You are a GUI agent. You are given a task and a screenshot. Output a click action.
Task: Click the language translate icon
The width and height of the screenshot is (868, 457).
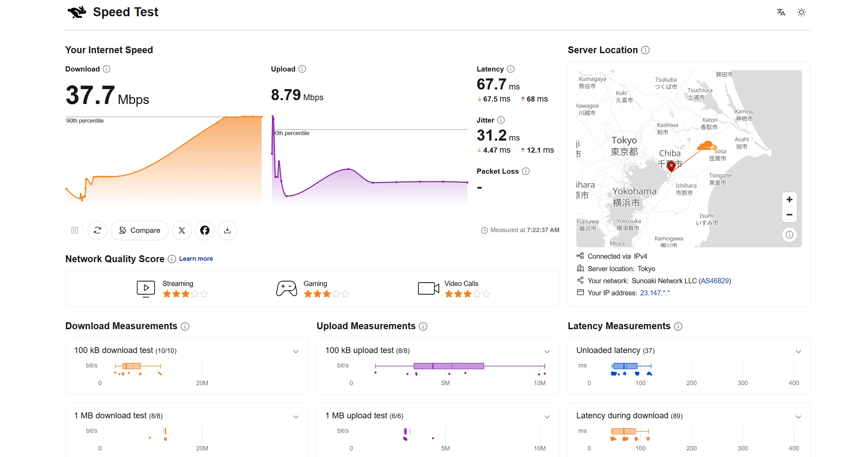(x=781, y=12)
